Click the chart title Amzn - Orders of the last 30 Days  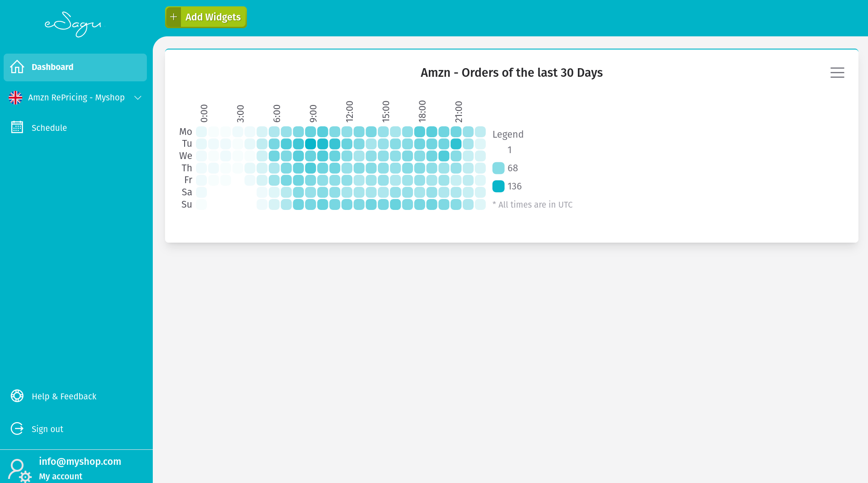click(512, 73)
